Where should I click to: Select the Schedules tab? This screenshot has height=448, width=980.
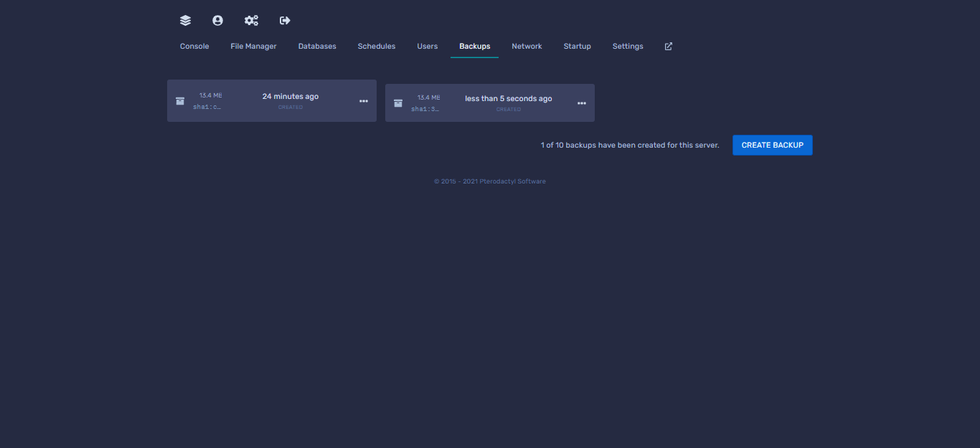(377, 47)
